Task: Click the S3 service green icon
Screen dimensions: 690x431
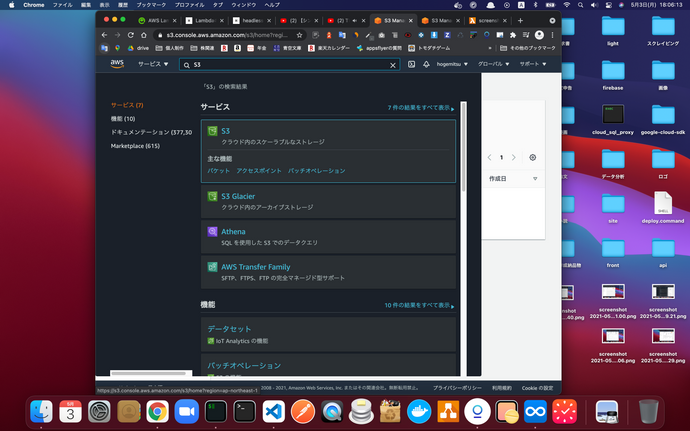Action: point(213,131)
